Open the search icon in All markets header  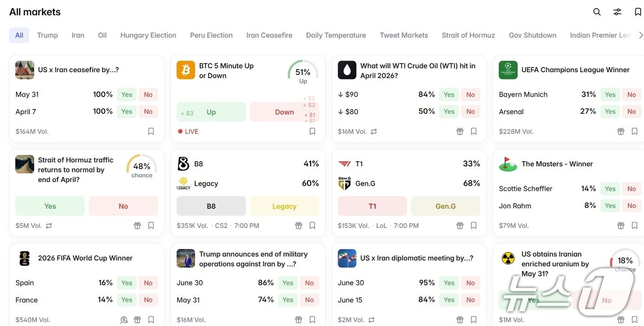(x=597, y=12)
